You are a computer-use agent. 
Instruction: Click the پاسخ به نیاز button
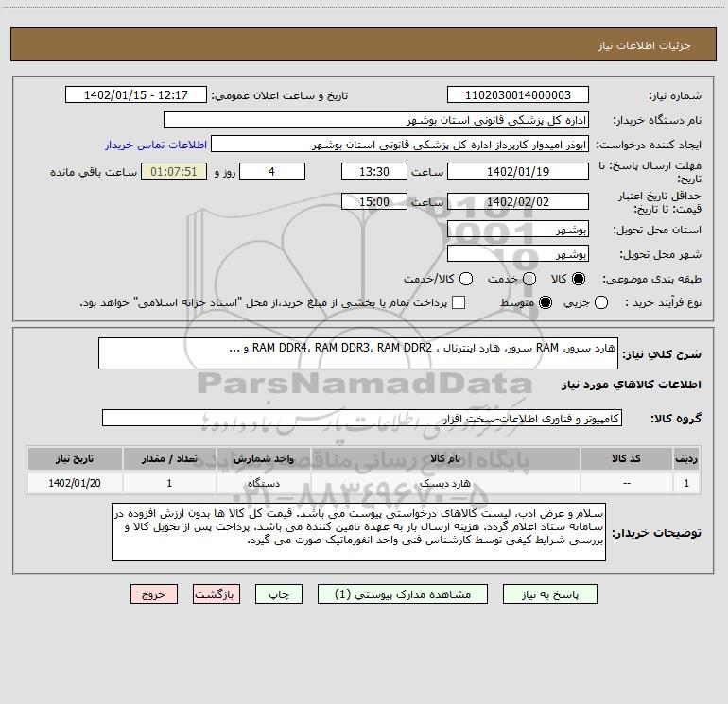pyautogui.click(x=549, y=594)
